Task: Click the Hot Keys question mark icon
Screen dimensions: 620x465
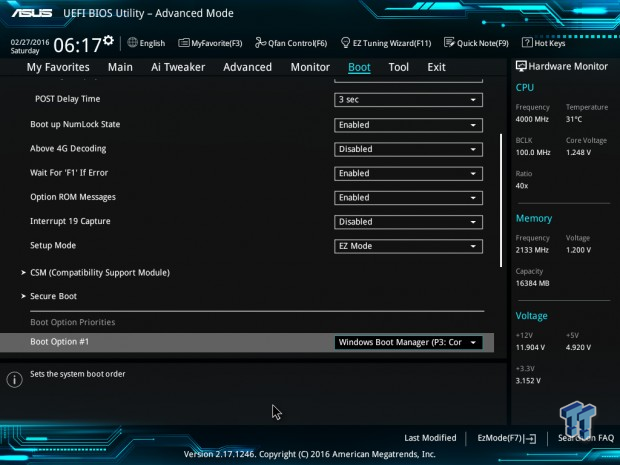Action: pos(527,42)
